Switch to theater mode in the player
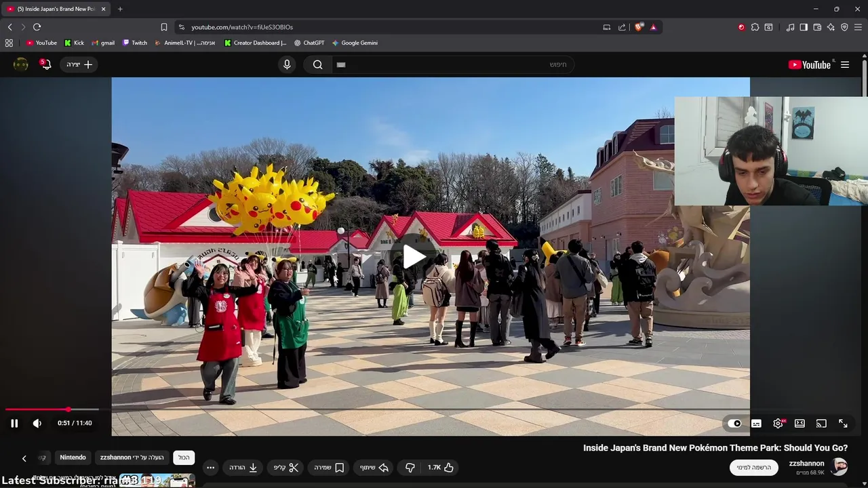This screenshot has width=868, height=488. 800,423
